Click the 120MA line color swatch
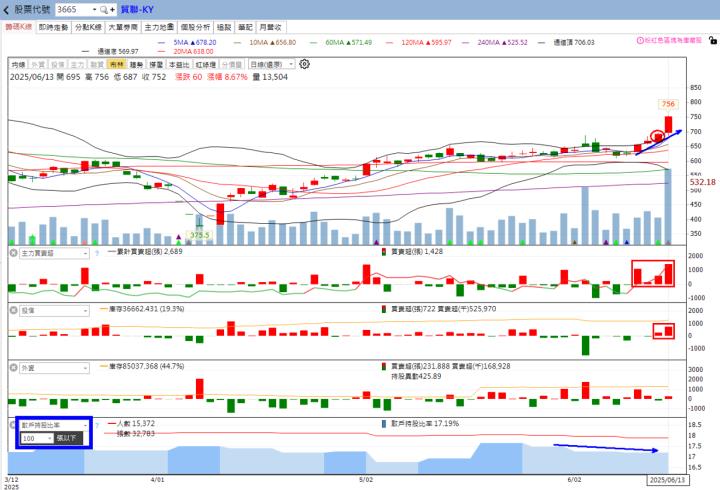The height and width of the screenshot is (490, 720). pos(389,43)
